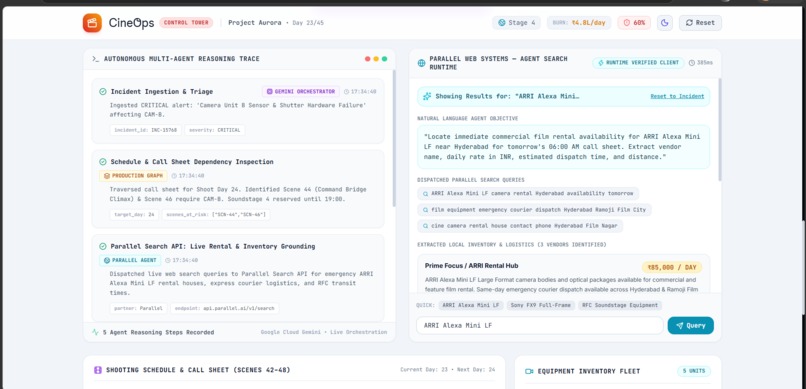
Task: Click the red dot in trace panel header
Action: pos(368,59)
